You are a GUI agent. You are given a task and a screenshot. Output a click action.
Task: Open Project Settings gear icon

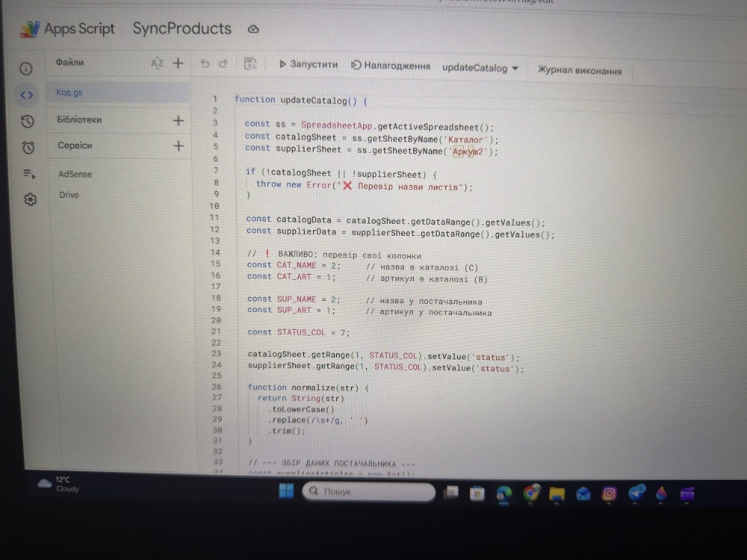pyautogui.click(x=31, y=199)
